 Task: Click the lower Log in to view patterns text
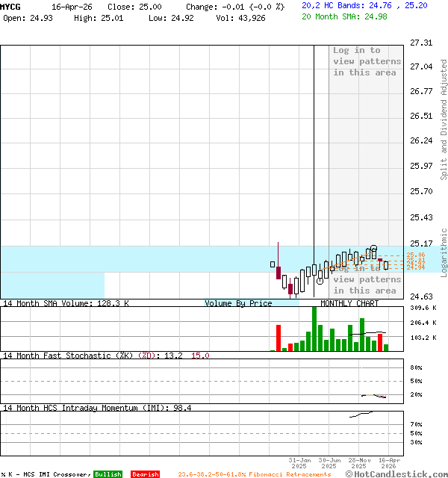[x=367, y=279]
